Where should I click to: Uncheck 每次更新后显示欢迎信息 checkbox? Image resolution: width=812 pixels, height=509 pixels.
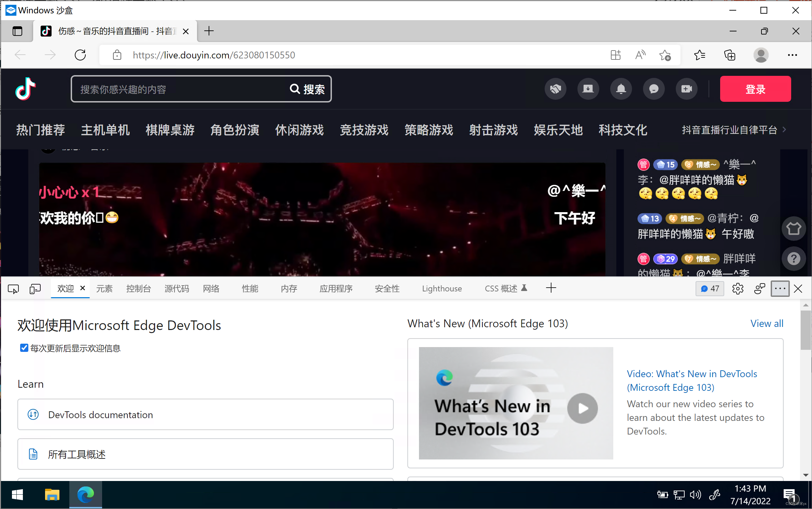click(24, 348)
